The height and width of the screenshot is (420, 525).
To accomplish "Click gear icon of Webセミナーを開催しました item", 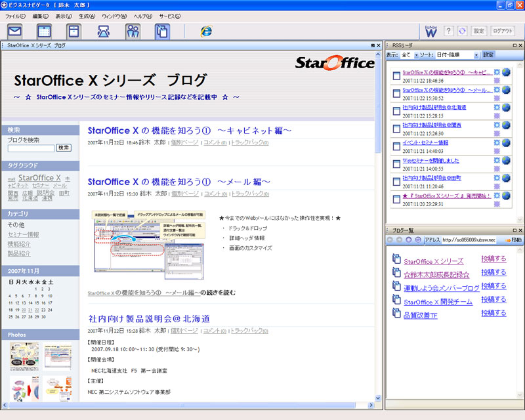I will 497,160.
